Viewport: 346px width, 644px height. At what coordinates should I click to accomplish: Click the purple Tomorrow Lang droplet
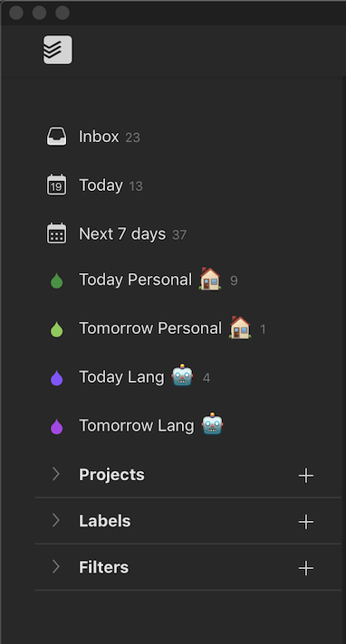[x=57, y=427]
